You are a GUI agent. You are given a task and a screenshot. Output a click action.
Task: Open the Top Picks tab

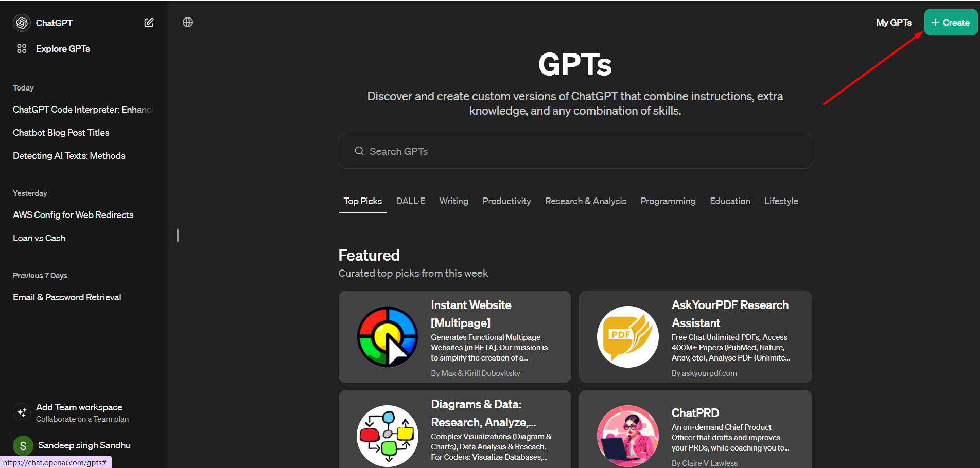point(362,201)
